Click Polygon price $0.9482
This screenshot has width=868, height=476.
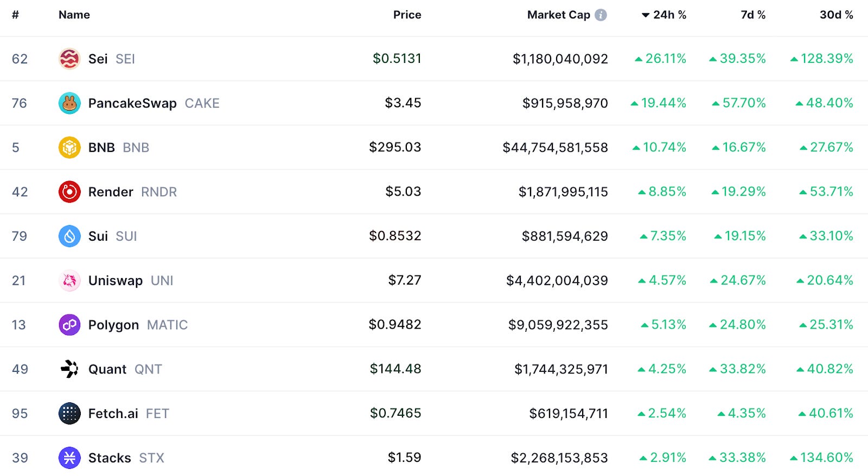coord(395,325)
